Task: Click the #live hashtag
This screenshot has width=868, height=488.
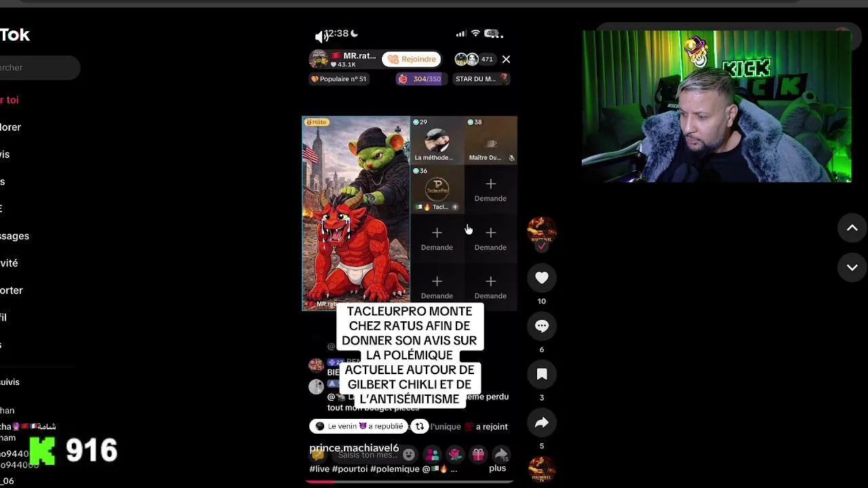Action: point(319,469)
